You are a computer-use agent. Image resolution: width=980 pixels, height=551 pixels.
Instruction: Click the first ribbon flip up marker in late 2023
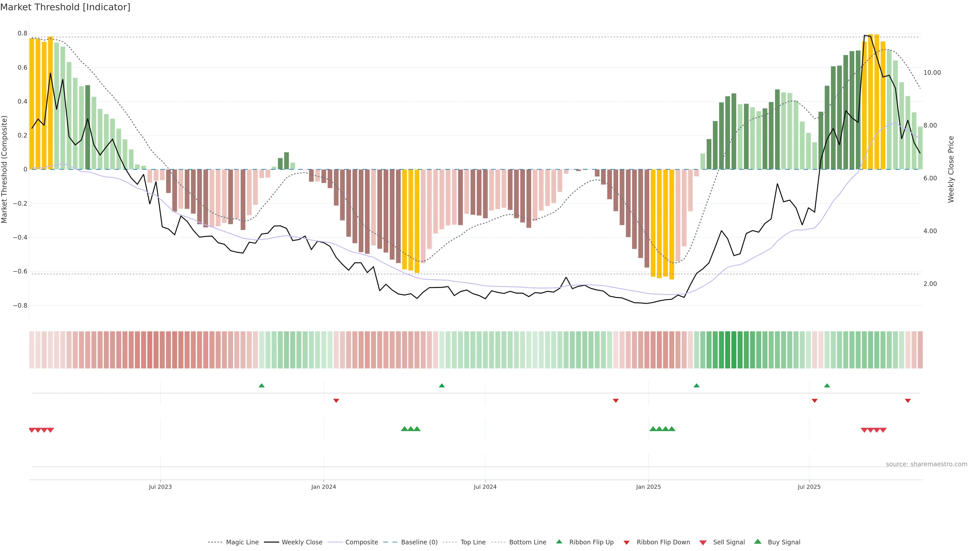[261, 386]
